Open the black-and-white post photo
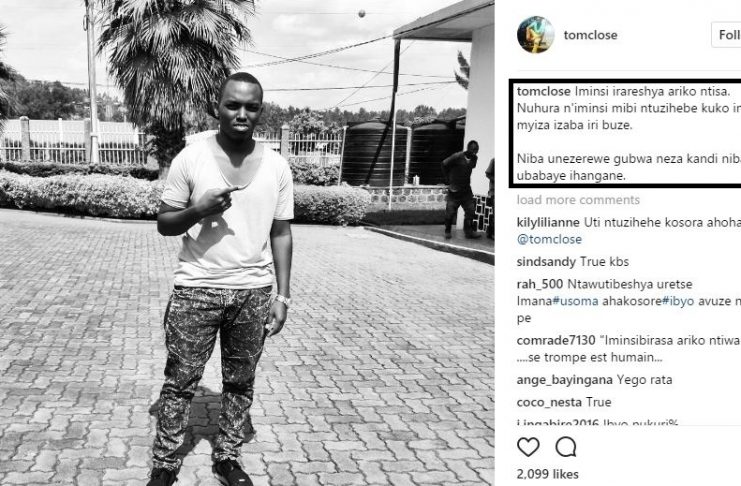This screenshot has width=741, height=486. point(247,243)
